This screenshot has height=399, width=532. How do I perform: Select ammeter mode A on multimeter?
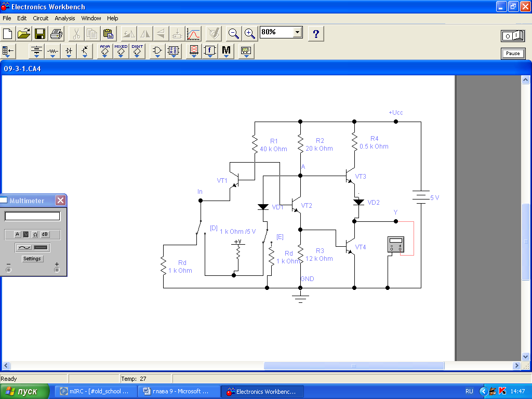pyautogui.click(x=17, y=234)
